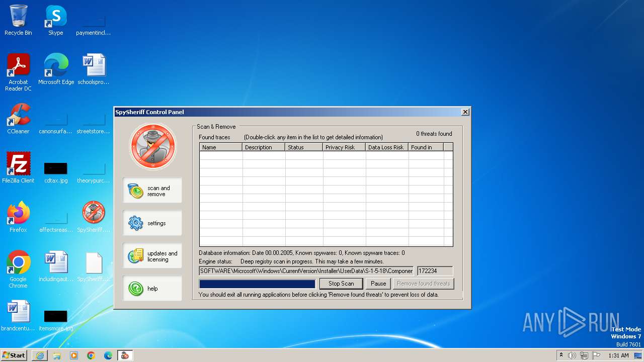Select Skype desktop shortcut
644x362 pixels.
click(55, 20)
